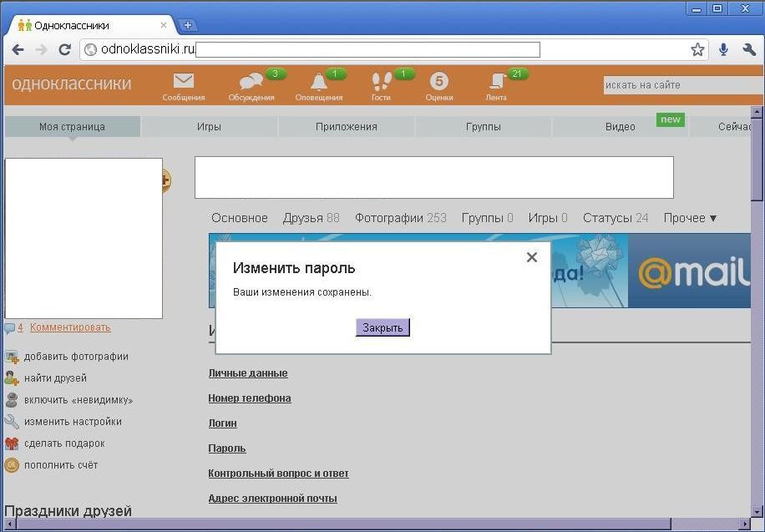This screenshot has width=765, height=532.
Task: Switch to the Видео tab
Action: point(620,127)
